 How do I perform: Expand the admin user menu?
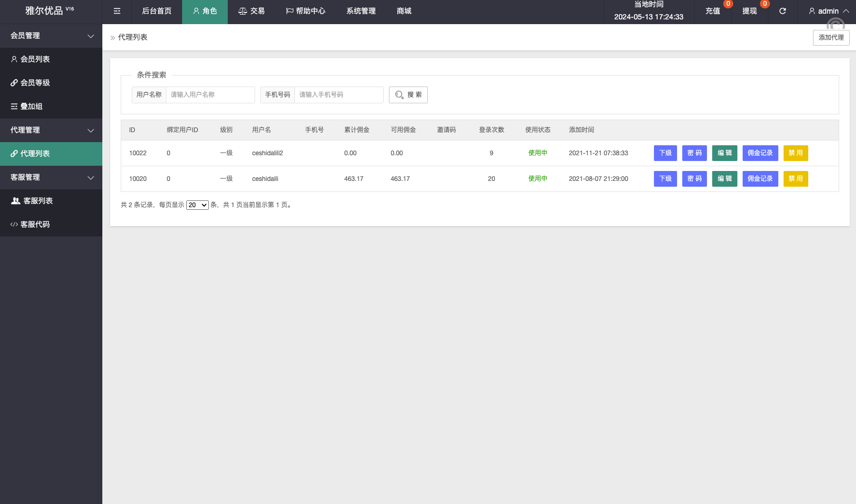tap(829, 11)
